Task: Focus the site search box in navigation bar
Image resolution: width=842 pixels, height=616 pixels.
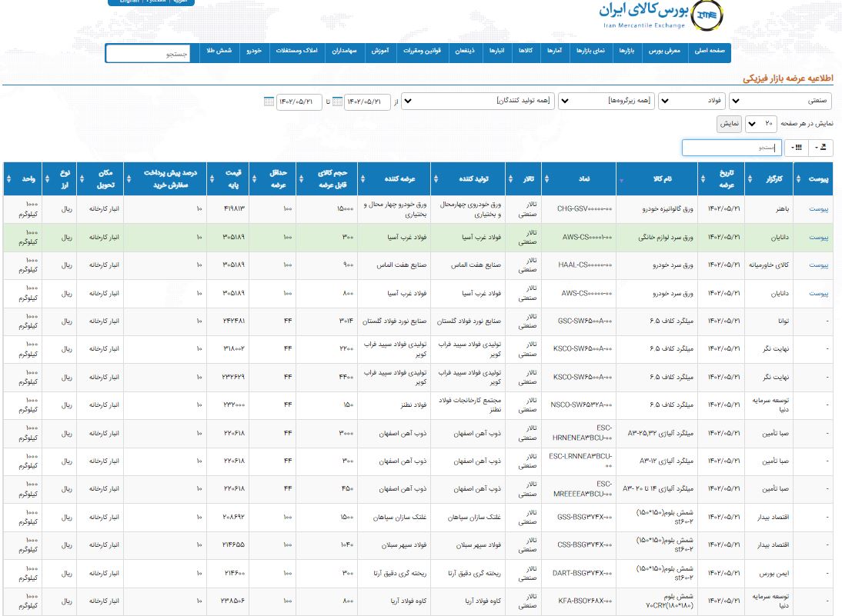Action: (149, 54)
